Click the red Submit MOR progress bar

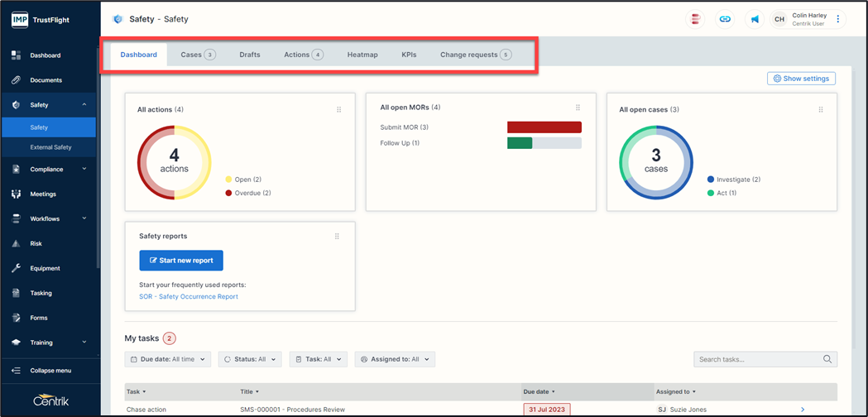click(544, 127)
